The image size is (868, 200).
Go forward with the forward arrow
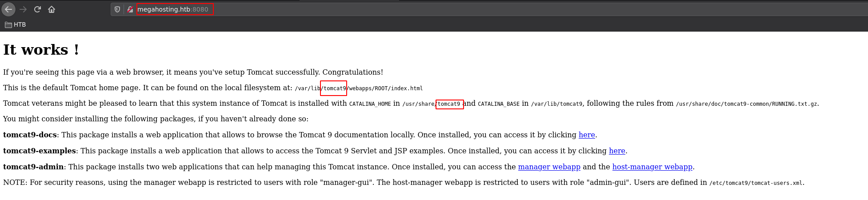(23, 9)
